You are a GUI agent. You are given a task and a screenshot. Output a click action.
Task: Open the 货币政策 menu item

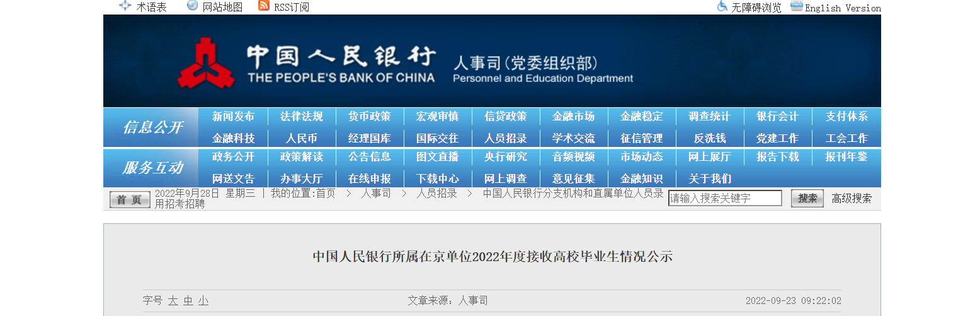[x=369, y=117]
